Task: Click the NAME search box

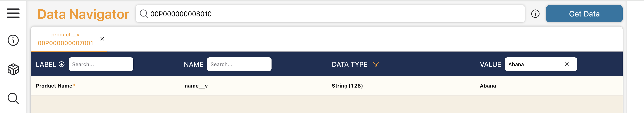Action: [239, 64]
